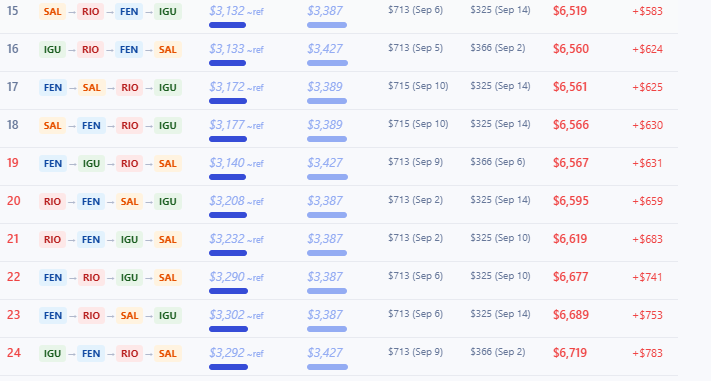The image size is (711, 381).
Task: Click the dark blue bar under $3,290
Action: point(228,291)
